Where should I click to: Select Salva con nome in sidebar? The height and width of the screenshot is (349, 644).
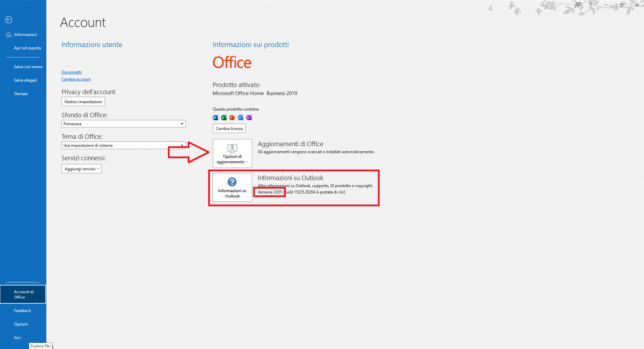pyautogui.click(x=23, y=67)
